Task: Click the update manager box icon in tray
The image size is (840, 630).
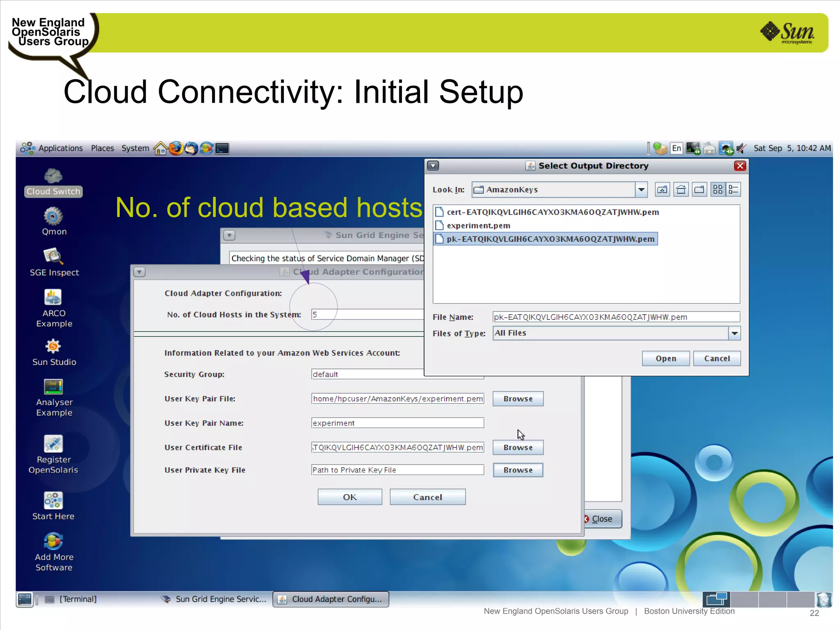Action: (x=660, y=148)
